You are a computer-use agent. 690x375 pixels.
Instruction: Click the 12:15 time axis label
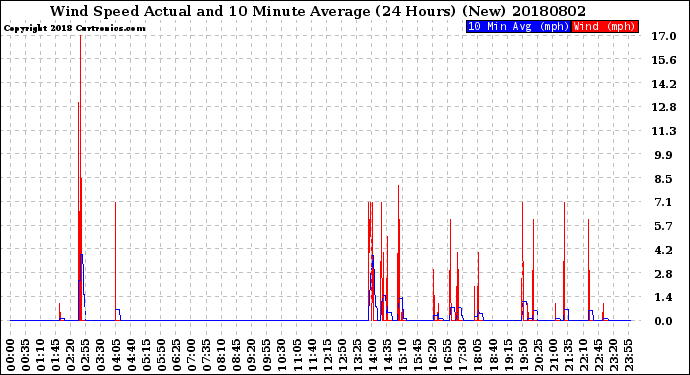click(327, 354)
